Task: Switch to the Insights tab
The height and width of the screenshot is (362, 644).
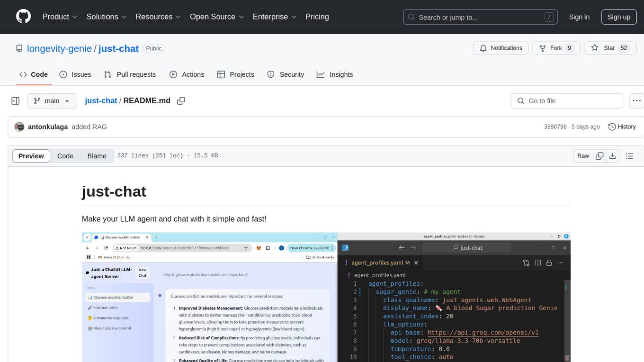Action: [x=335, y=74]
